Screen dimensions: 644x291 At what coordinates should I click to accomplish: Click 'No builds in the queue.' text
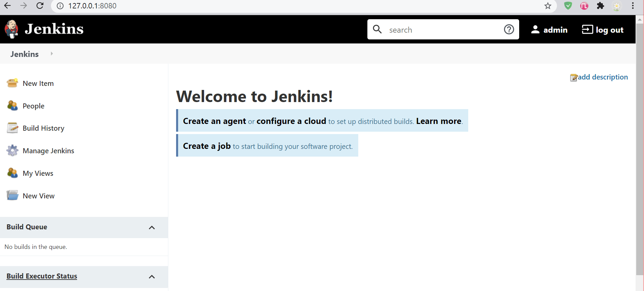click(36, 247)
